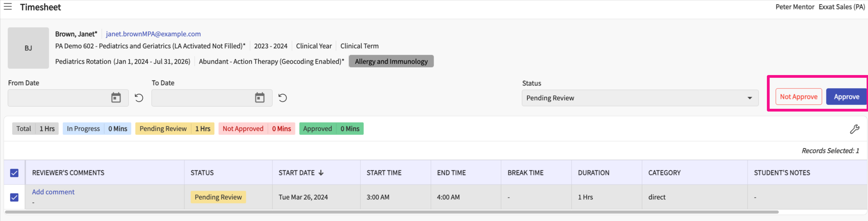Reset the From Date field

(x=139, y=98)
